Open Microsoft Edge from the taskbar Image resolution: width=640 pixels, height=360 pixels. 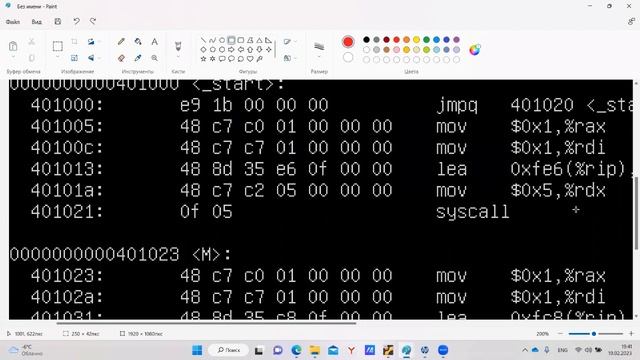point(296,350)
